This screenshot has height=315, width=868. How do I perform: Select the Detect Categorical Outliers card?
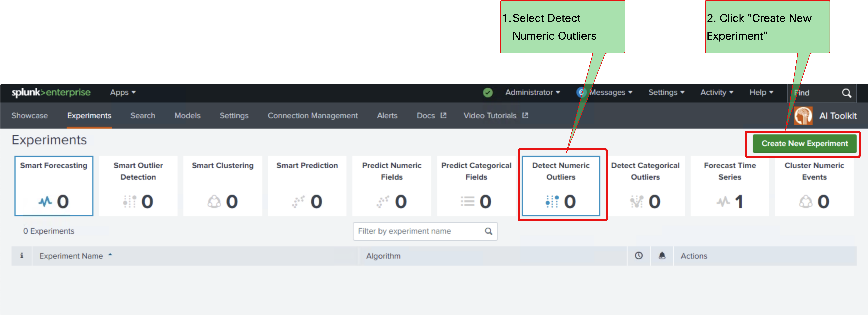(x=645, y=186)
